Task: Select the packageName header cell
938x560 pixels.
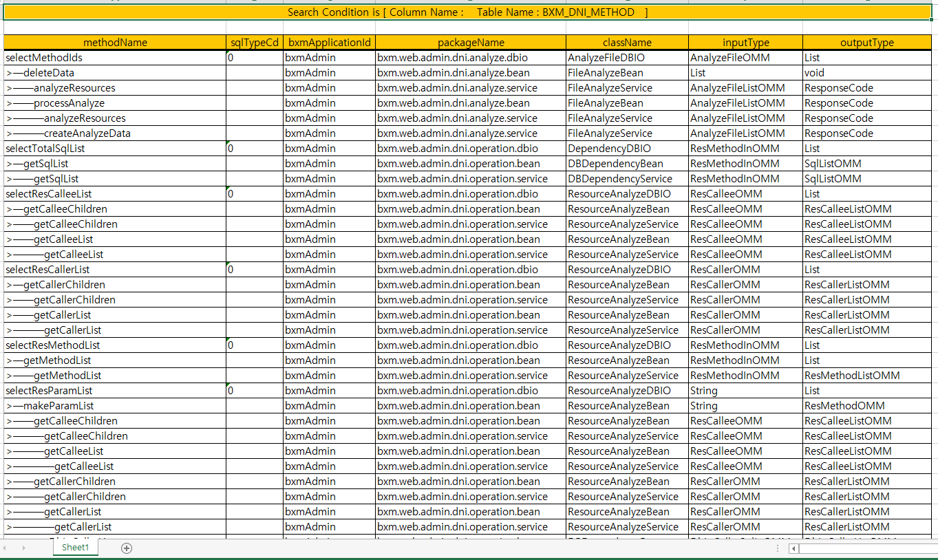Action: (x=471, y=43)
